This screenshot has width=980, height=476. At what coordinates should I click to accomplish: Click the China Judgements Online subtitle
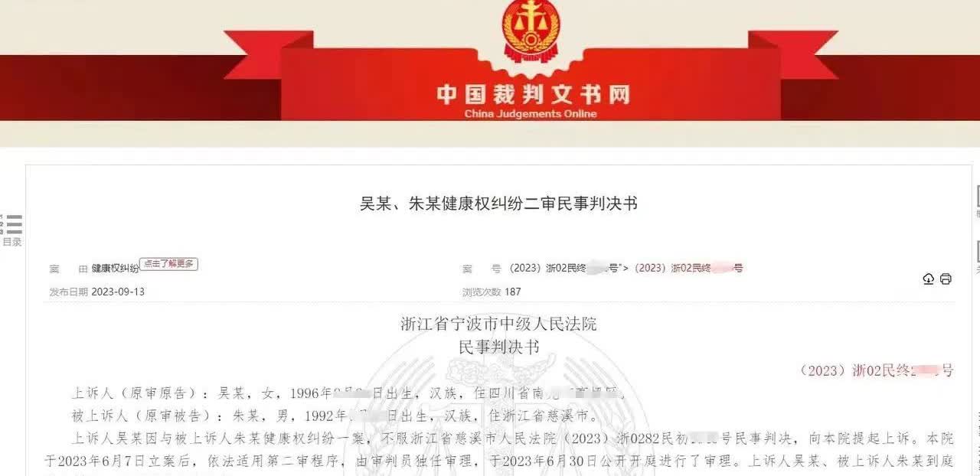coord(531,114)
